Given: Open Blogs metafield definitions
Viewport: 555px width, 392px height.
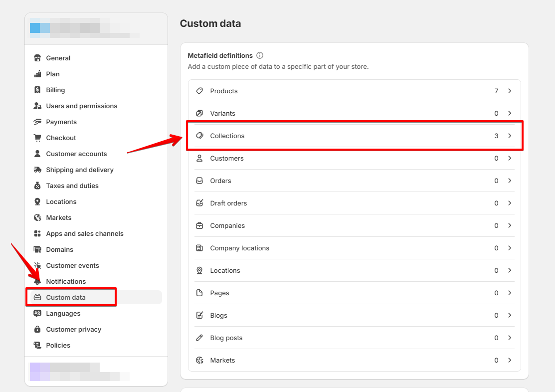Looking at the screenshot, I should (355, 315).
